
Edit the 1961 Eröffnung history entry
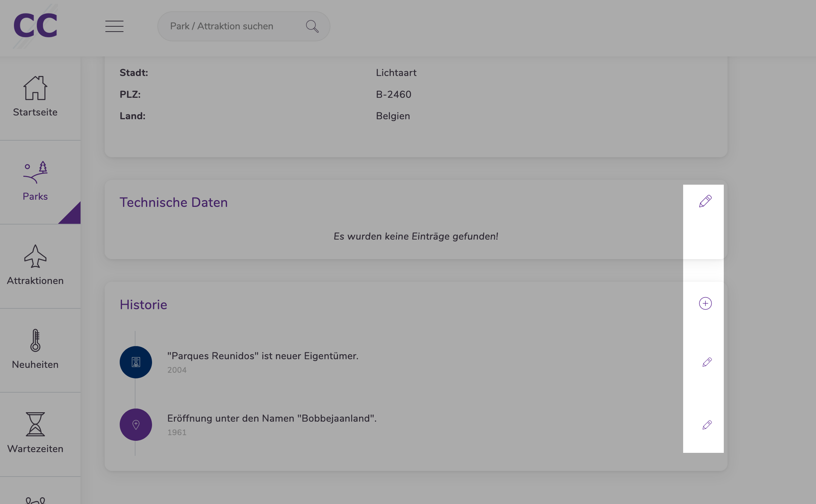click(707, 425)
